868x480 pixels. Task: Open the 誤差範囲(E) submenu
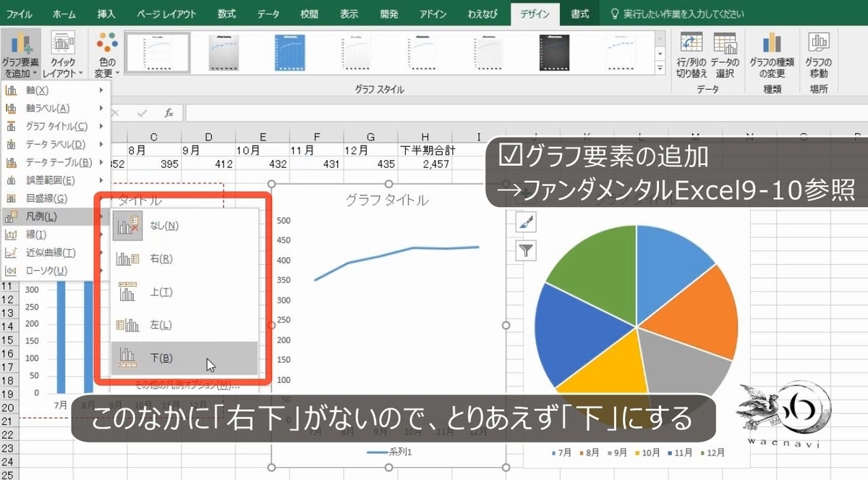coord(55,180)
